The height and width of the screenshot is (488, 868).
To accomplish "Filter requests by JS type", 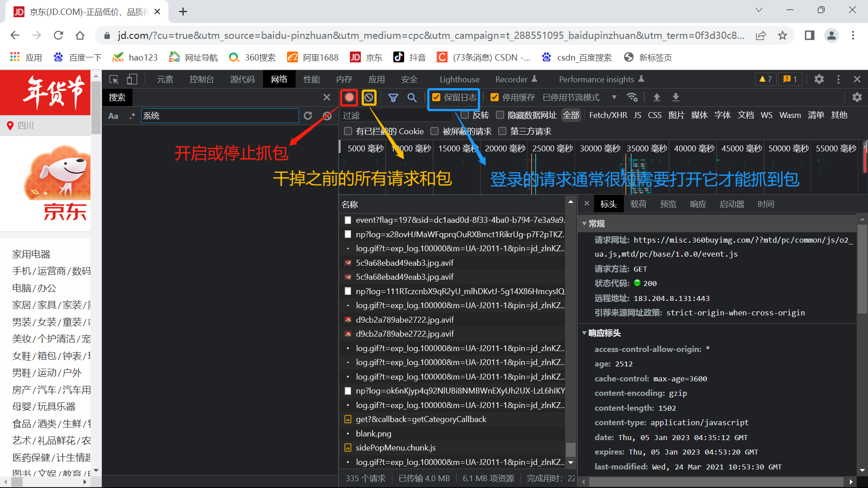I will point(637,115).
